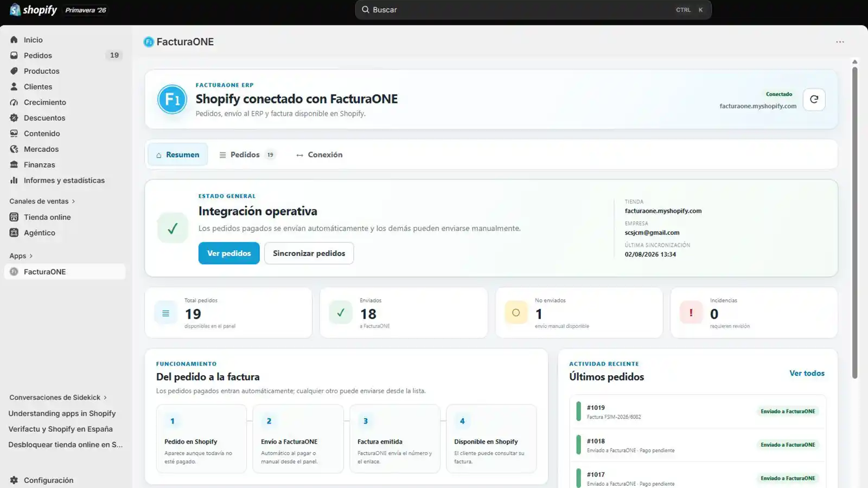Click the Integración operativa green check icon
Screen dimensions: 868x488
173,228
